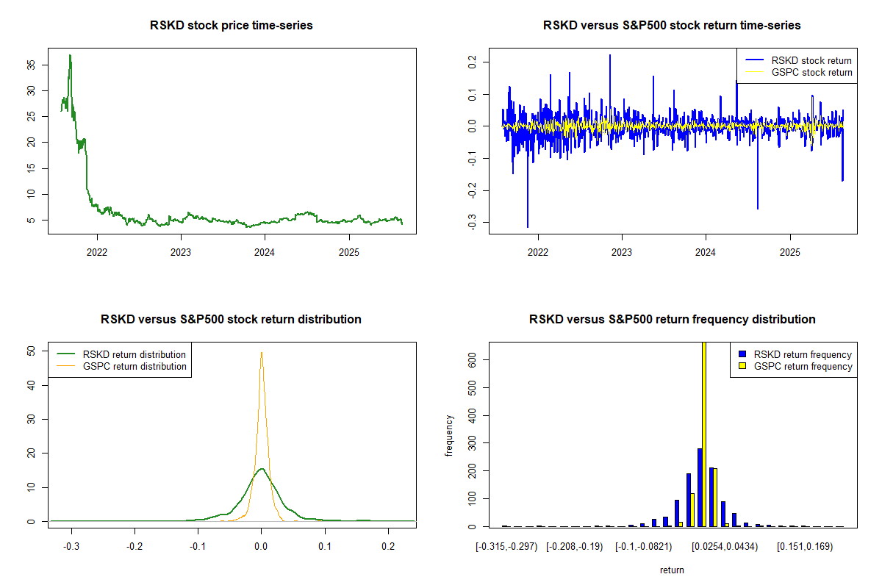Click the "RSKD versus S&P500 stock return distribution" title
This screenshot has height=588, width=882.
pyautogui.click(x=232, y=320)
